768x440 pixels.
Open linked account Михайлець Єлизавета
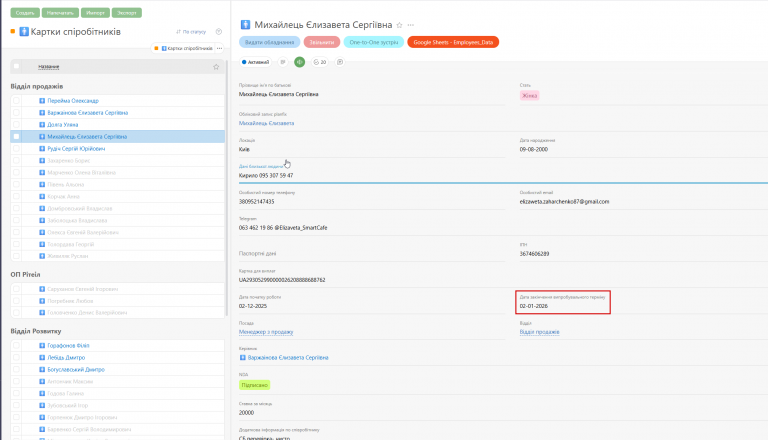click(x=266, y=123)
